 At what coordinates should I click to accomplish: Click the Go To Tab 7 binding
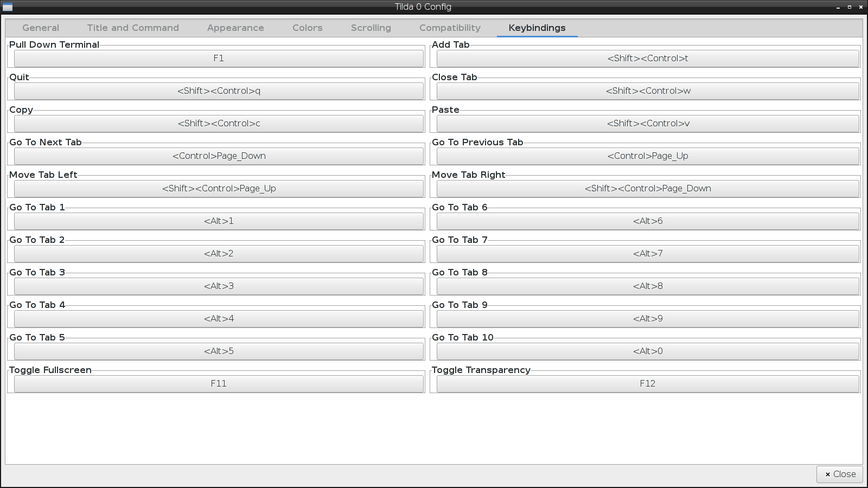(648, 254)
